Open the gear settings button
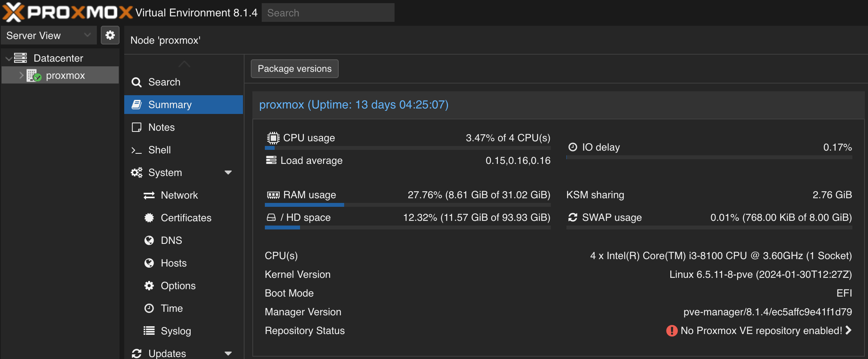The width and height of the screenshot is (868, 359). [110, 35]
